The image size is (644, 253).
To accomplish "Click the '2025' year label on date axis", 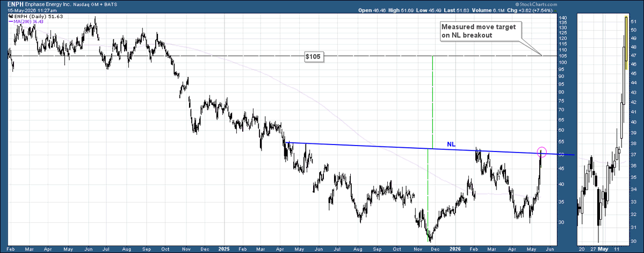I will tap(225, 249).
